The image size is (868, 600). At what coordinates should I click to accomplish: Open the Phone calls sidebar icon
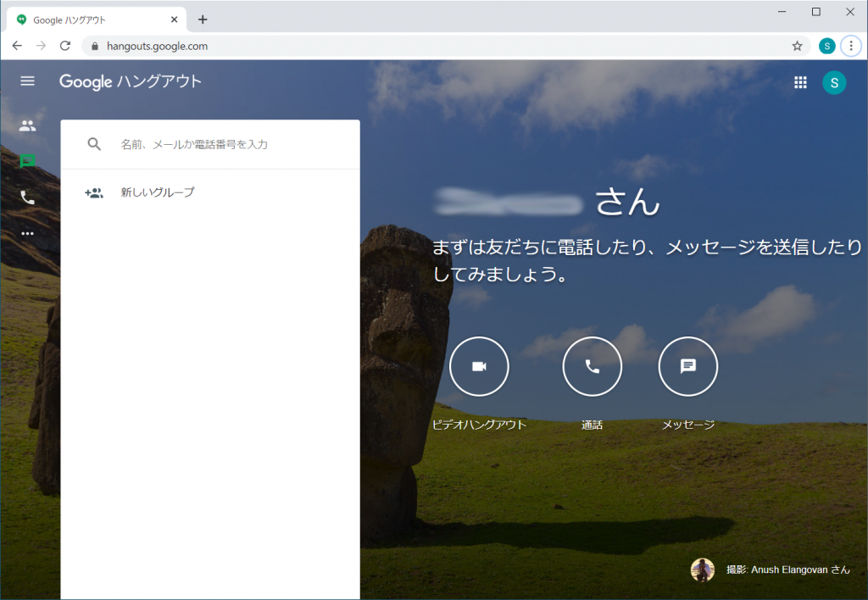pyautogui.click(x=28, y=197)
